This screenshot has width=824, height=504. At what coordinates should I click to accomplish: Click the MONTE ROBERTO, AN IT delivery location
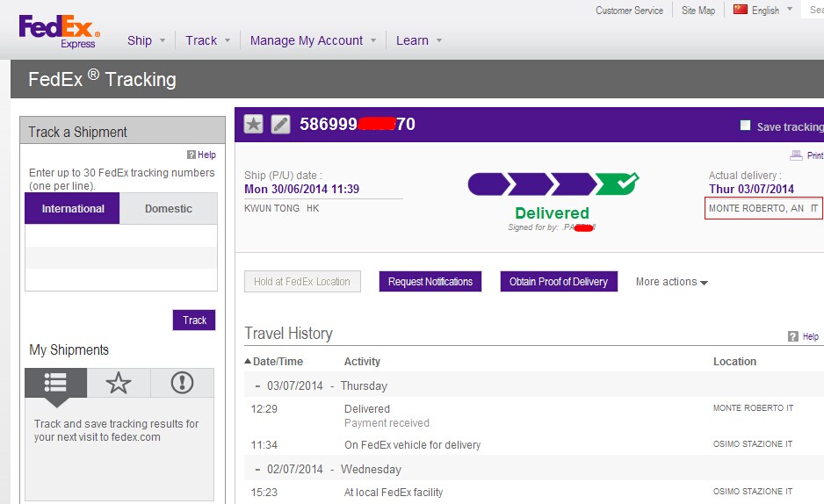(763, 208)
